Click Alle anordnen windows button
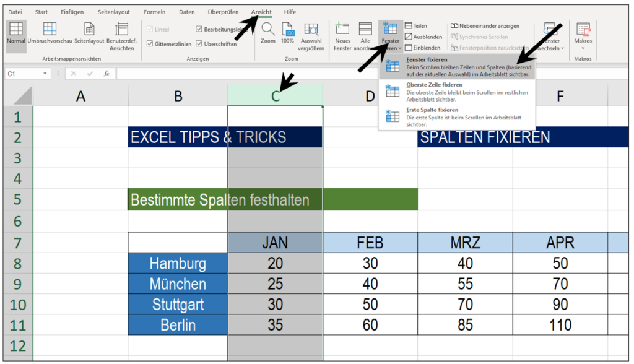 [x=365, y=37]
